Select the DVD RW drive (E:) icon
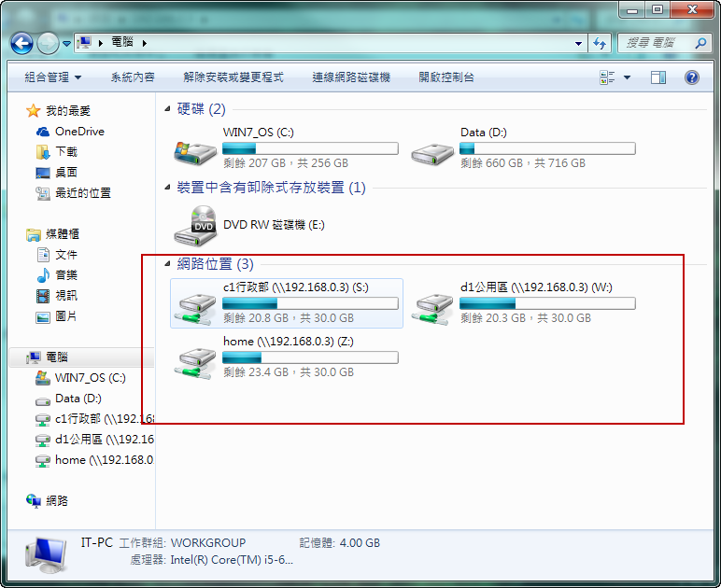 pyautogui.click(x=194, y=225)
